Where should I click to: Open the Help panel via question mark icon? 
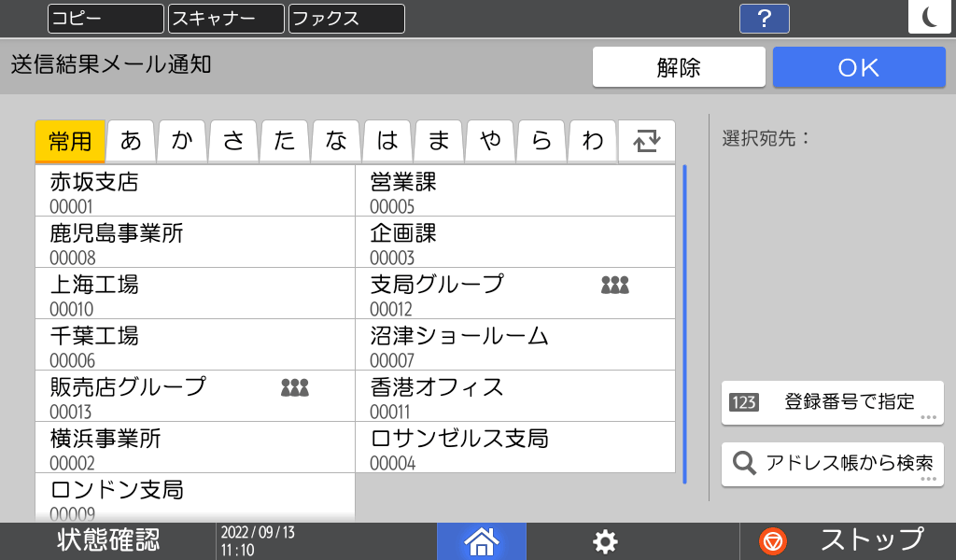(x=764, y=19)
